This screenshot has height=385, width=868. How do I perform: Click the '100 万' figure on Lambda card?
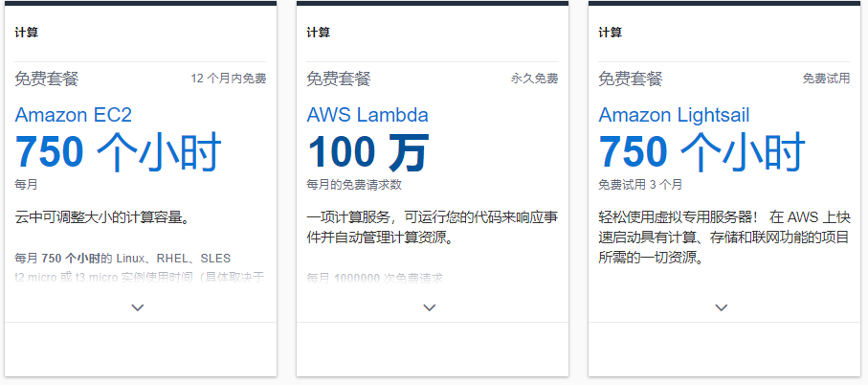point(368,151)
